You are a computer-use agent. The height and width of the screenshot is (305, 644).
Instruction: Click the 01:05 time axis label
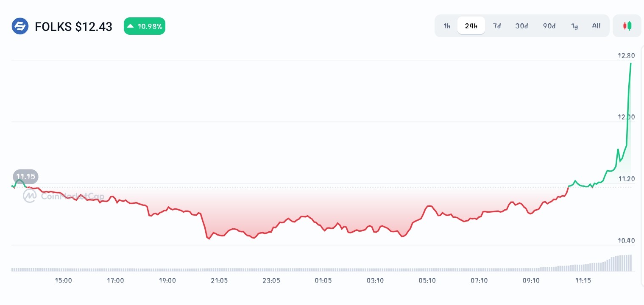coord(323,280)
